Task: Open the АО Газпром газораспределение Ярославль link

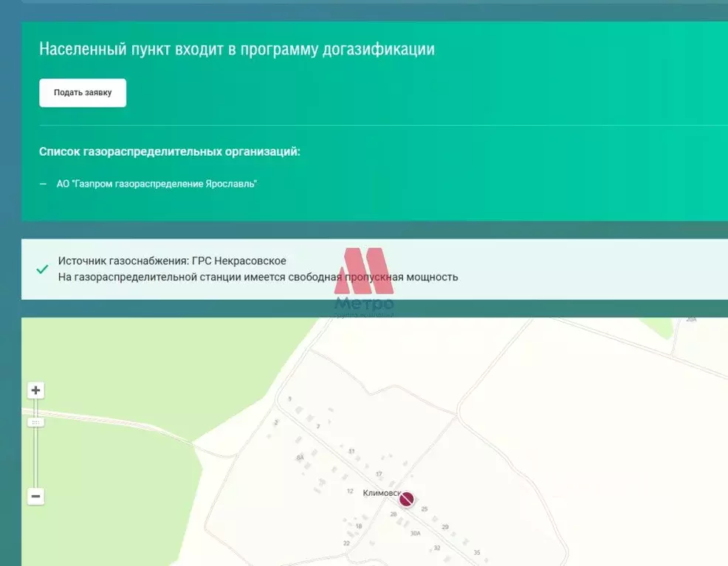Action: [x=157, y=183]
